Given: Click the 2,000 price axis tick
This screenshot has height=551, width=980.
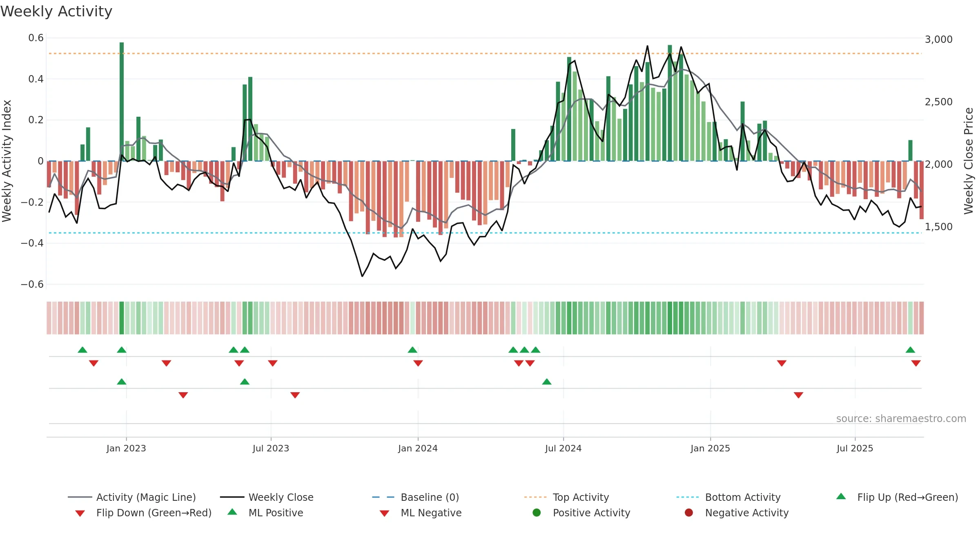Looking at the screenshot, I should click(x=938, y=164).
